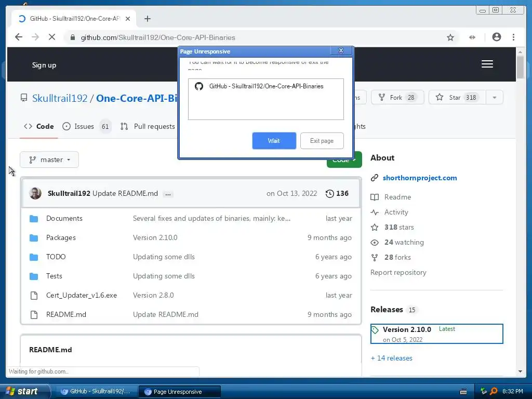This screenshot has height=399, width=532.
Task: Open 28 forks link
Action: (x=397, y=258)
